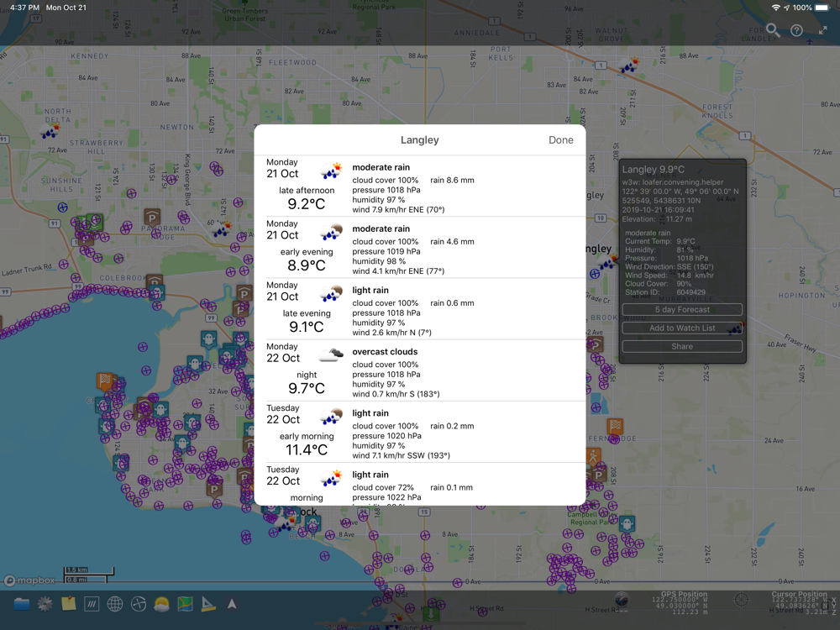Tap the navigation arrow icon
The width and height of the screenshot is (840, 630).
point(232,604)
